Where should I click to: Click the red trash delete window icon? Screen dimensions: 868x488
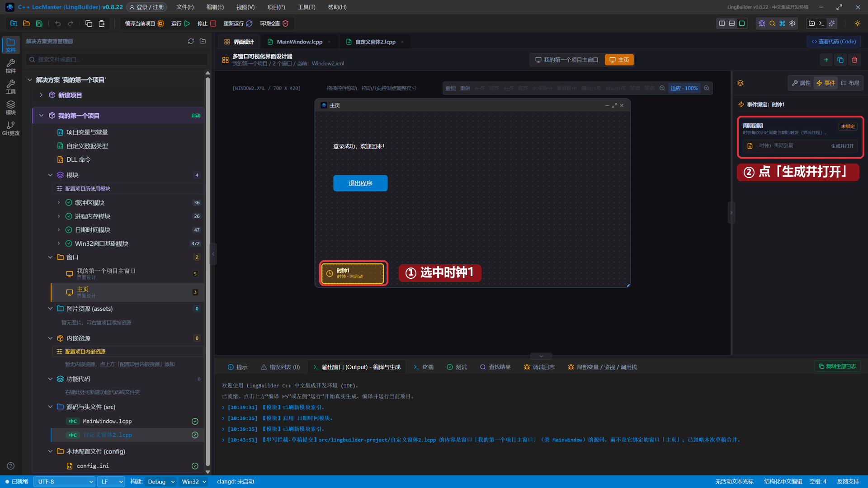(854, 60)
